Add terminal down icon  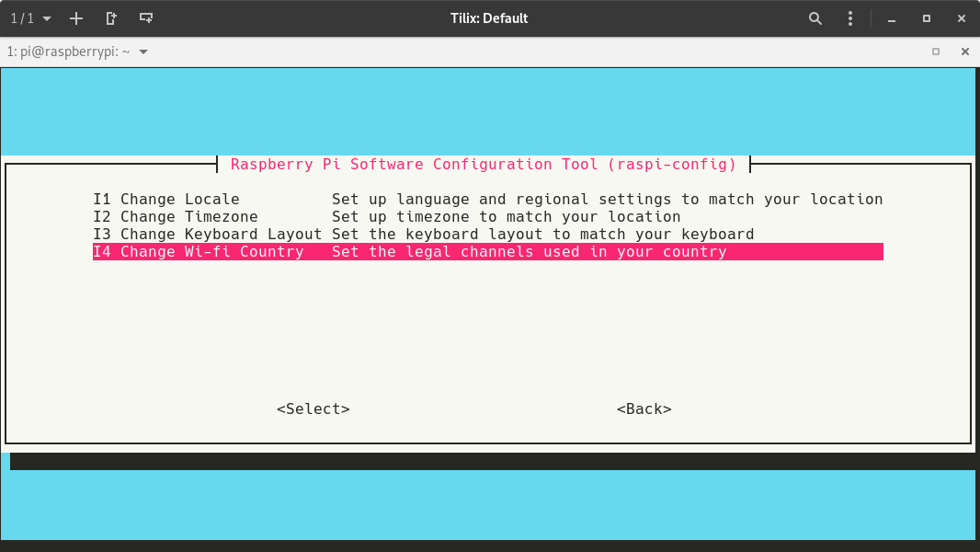coord(146,18)
